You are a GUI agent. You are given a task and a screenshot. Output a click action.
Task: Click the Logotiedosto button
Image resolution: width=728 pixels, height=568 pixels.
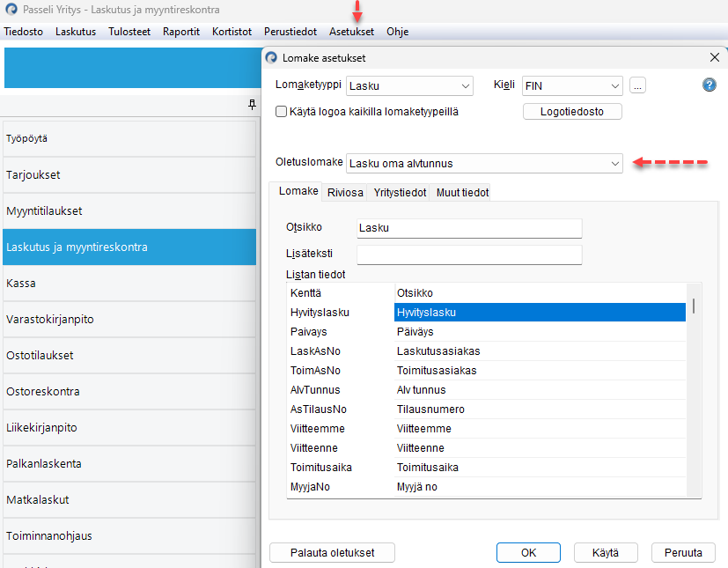(x=572, y=112)
